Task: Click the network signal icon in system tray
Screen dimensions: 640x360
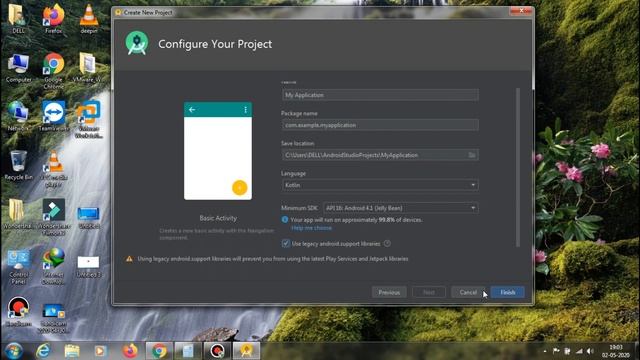Action: coord(579,351)
